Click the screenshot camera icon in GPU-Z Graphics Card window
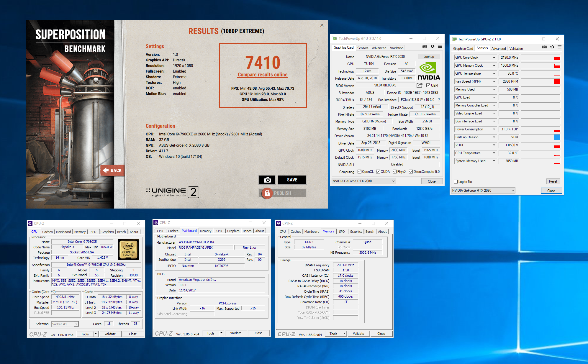The width and height of the screenshot is (588, 364). (425, 46)
